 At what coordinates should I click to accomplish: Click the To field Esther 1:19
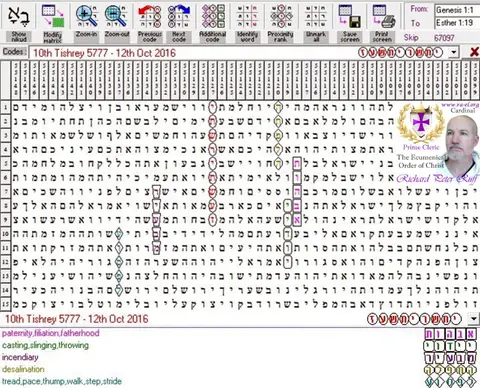(x=457, y=23)
